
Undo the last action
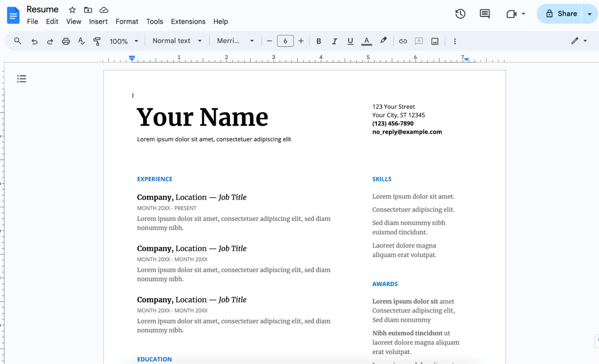[x=34, y=41]
